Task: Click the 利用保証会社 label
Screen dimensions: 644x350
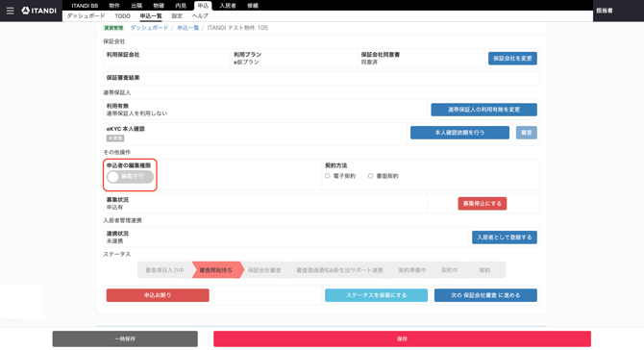Action: [123, 55]
